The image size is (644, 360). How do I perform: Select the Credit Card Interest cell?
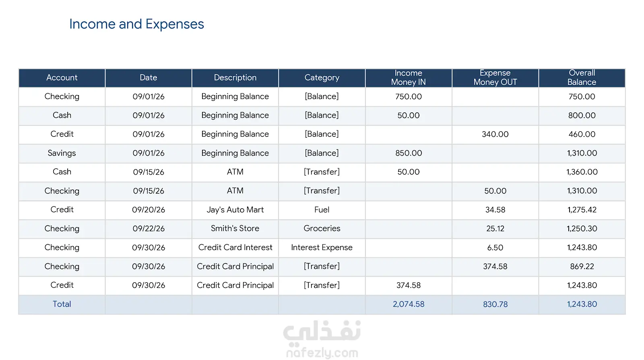(x=235, y=248)
